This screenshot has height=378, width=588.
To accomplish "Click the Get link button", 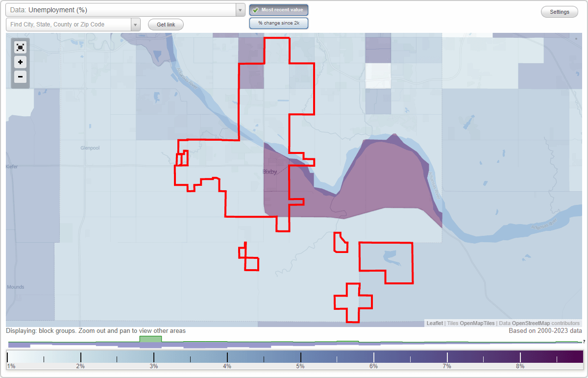I will coord(166,25).
